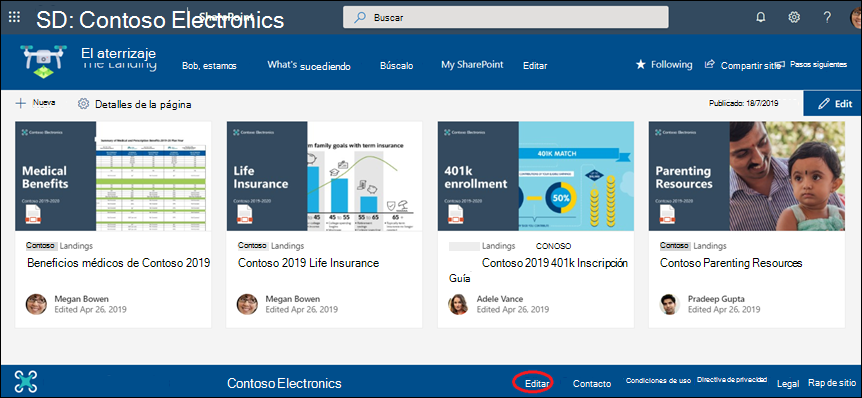This screenshot has width=862, height=398.
Task: Click Editar in the top navigation
Action: click(x=535, y=65)
